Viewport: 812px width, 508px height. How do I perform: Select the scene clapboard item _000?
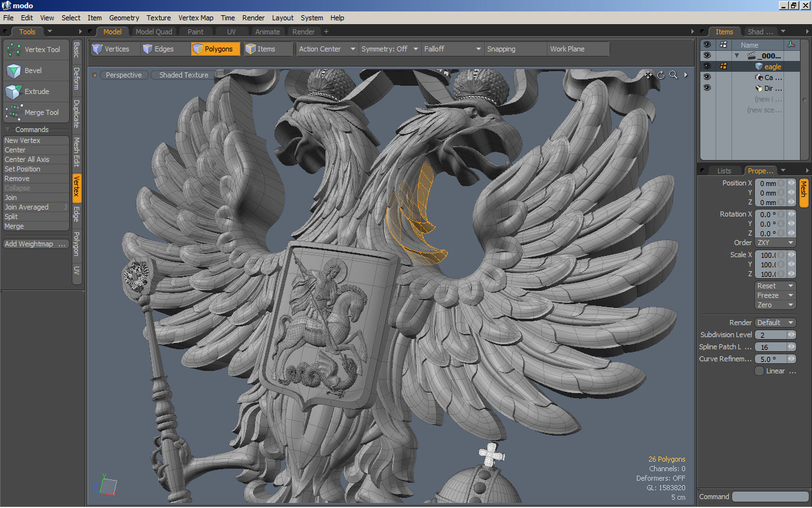[x=764, y=56]
